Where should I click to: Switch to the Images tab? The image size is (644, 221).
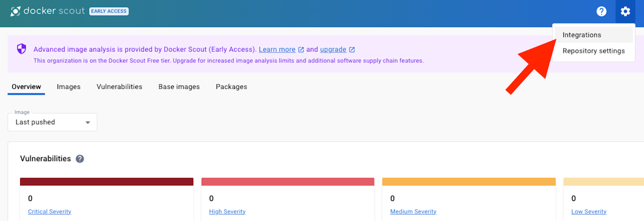pos(68,87)
